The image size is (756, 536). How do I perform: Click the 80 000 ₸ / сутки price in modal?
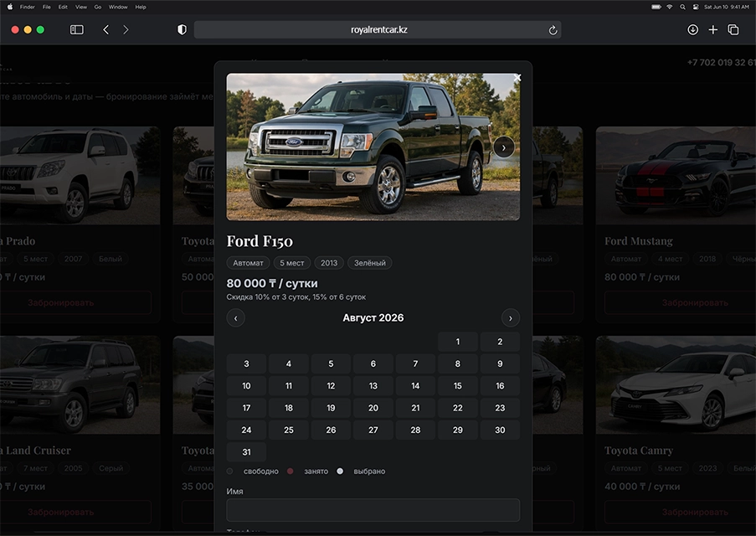272,283
